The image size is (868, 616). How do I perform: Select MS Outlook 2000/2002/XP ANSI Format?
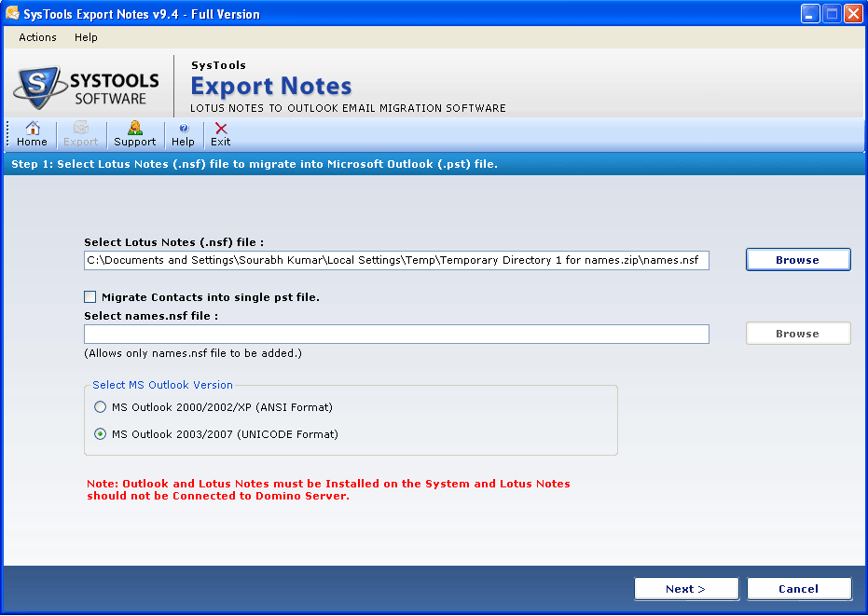100,407
